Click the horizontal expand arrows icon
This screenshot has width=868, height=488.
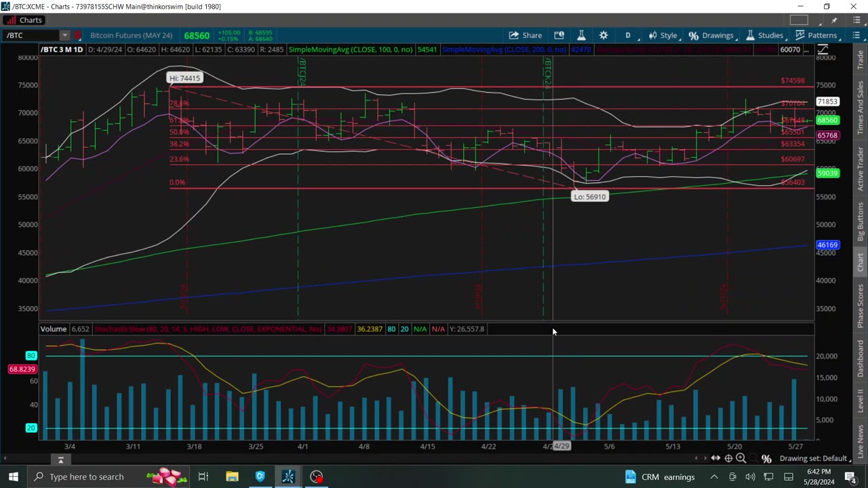click(715, 459)
